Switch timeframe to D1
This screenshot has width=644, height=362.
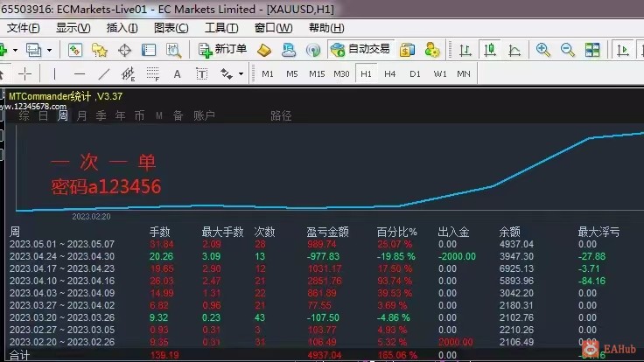pyautogui.click(x=415, y=73)
